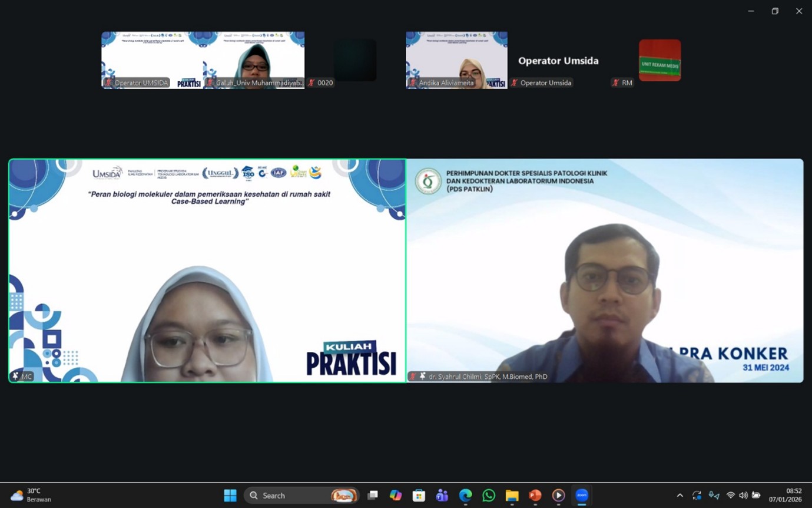Click the Windows Start button

230,496
